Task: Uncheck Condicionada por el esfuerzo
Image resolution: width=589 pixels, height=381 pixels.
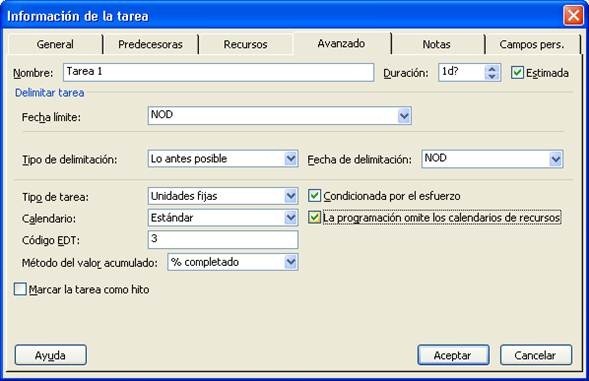Action: click(314, 196)
